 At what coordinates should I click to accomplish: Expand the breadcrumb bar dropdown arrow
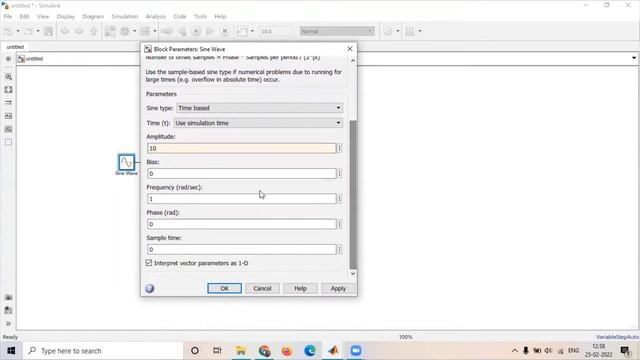634,58
